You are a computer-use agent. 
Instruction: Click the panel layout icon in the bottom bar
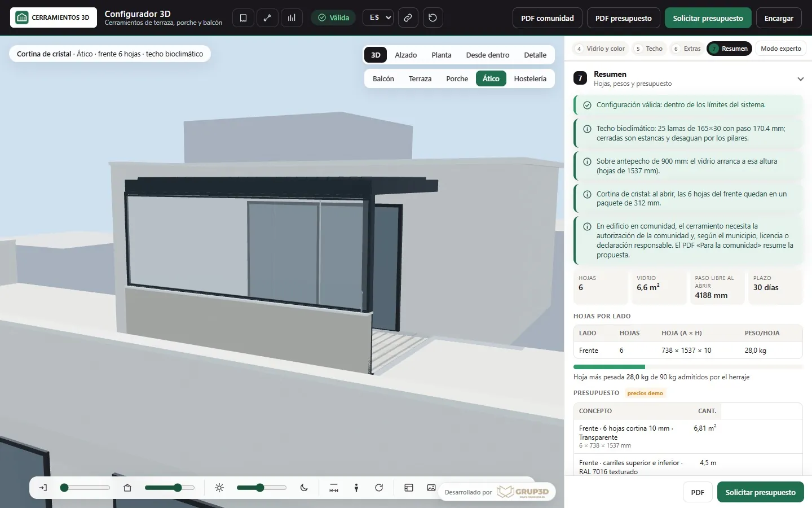(x=409, y=488)
